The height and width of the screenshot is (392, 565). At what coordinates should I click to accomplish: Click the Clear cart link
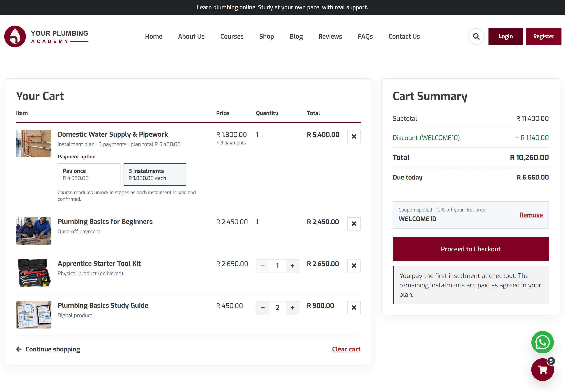pos(346,349)
